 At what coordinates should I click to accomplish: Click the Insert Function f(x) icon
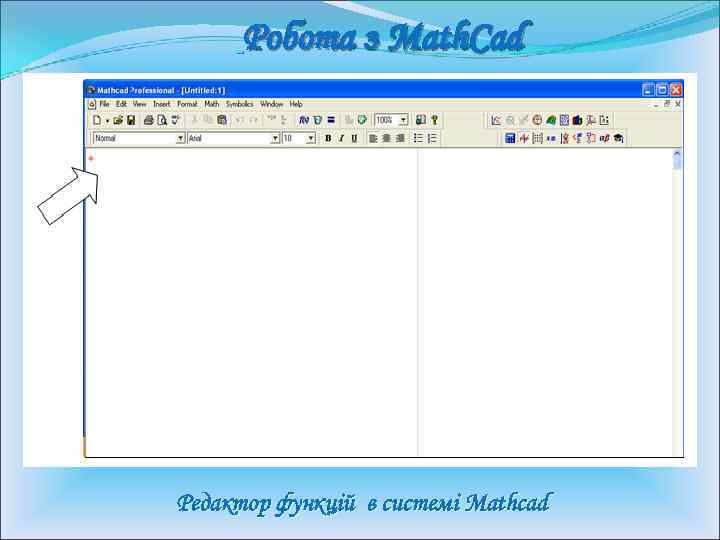(304, 120)
